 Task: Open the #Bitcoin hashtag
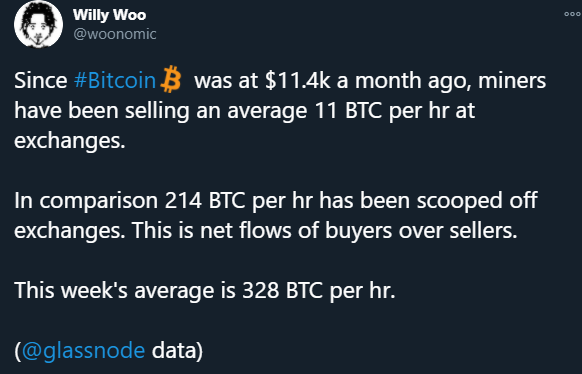click(x=115, y=81)
